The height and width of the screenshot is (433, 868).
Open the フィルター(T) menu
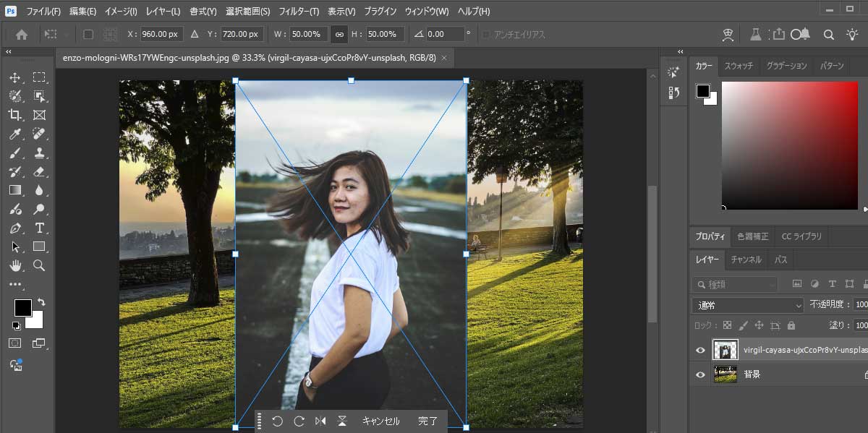(x=299, y=12)
